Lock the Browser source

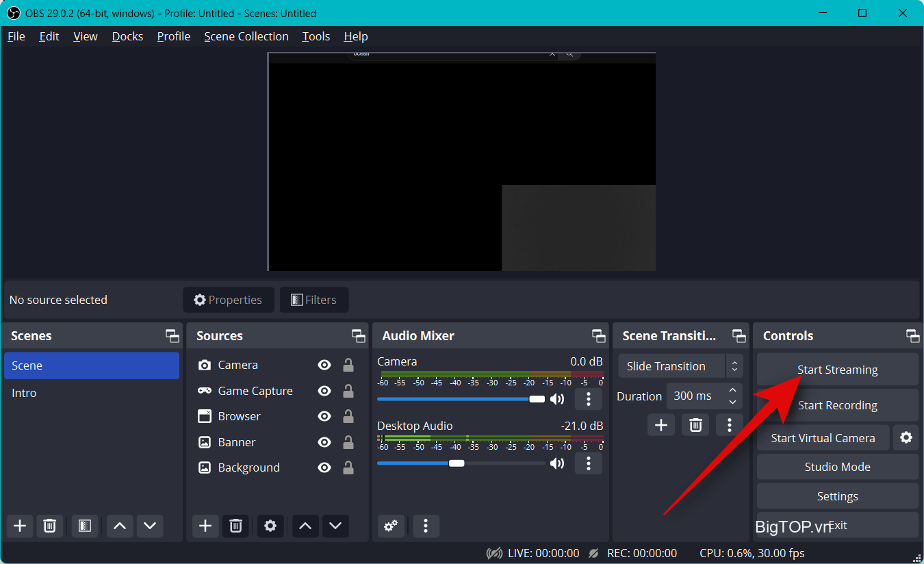click(348, 416)
